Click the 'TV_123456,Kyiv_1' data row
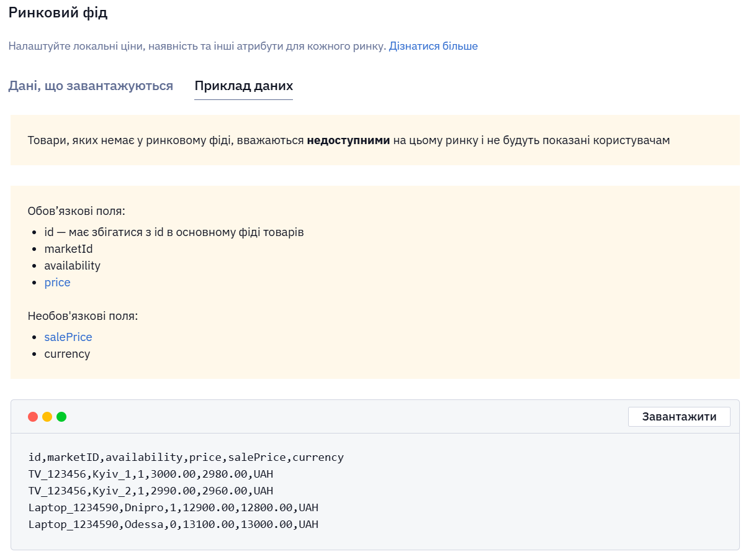 tap(151, 474)
